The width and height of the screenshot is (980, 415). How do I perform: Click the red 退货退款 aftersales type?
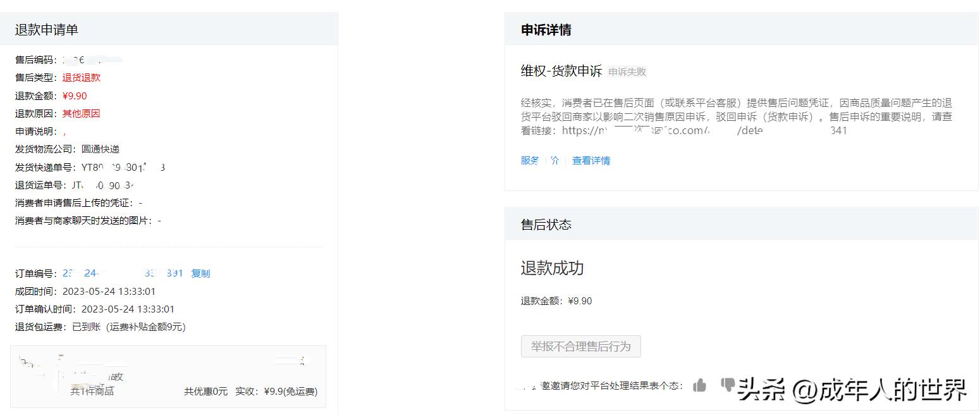tap(81, 77)
